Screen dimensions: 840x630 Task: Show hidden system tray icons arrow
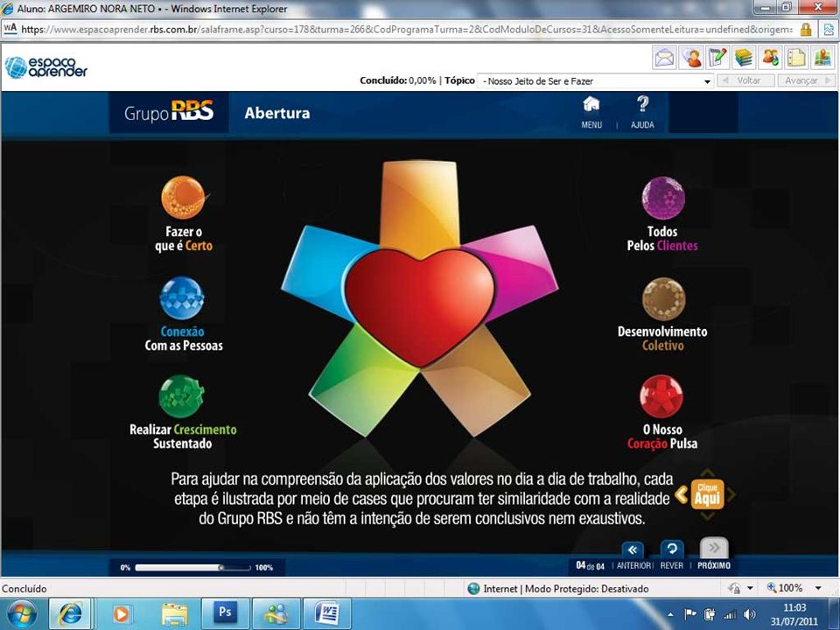click(671, 615)
